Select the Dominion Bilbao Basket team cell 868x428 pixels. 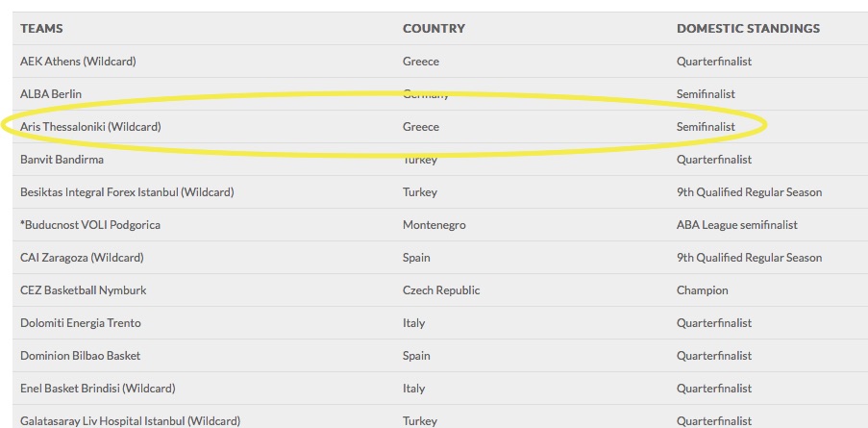81,356
